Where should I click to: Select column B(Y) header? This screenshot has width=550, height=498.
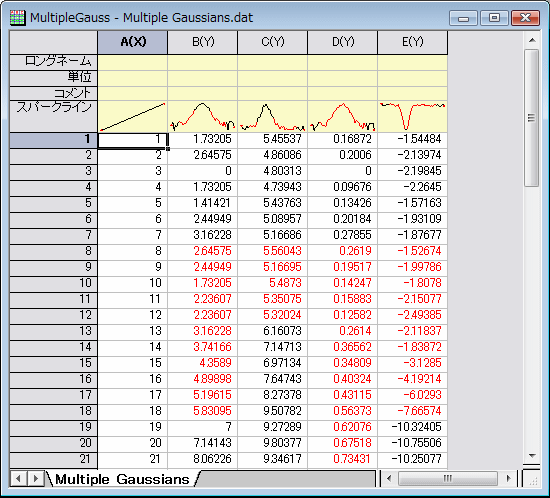(203, 42)
